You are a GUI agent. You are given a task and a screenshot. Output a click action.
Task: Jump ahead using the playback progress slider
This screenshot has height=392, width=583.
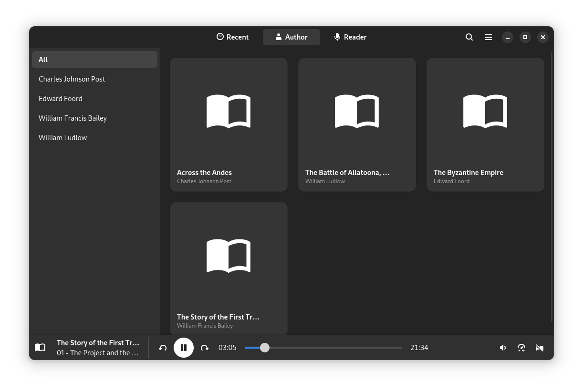tap(334, 348)
